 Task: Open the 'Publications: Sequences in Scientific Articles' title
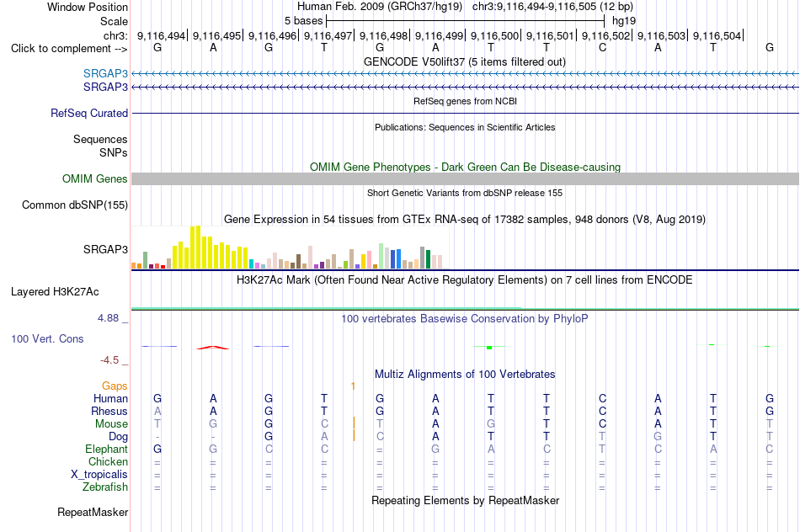point(465,127)
